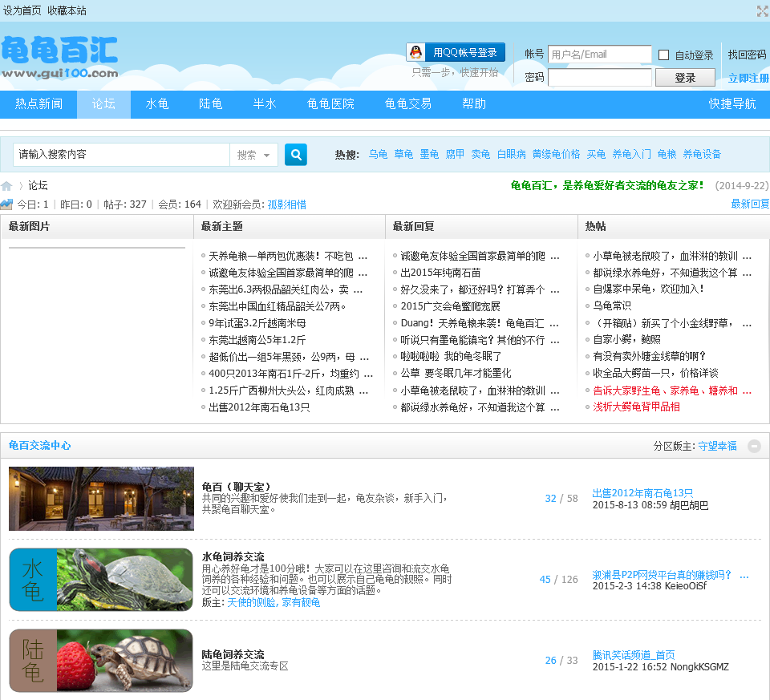770x700 pixels.
Task: Open the 半水 nav tab
Action: coord(264,104)
